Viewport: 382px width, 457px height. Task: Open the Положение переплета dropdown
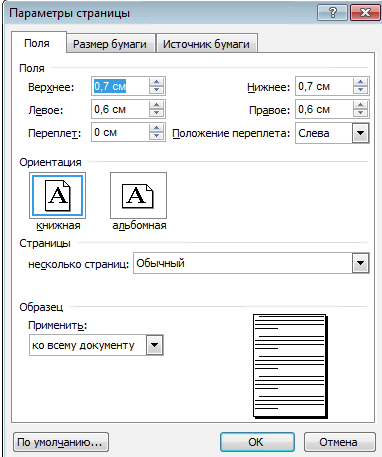pos(360,133)
